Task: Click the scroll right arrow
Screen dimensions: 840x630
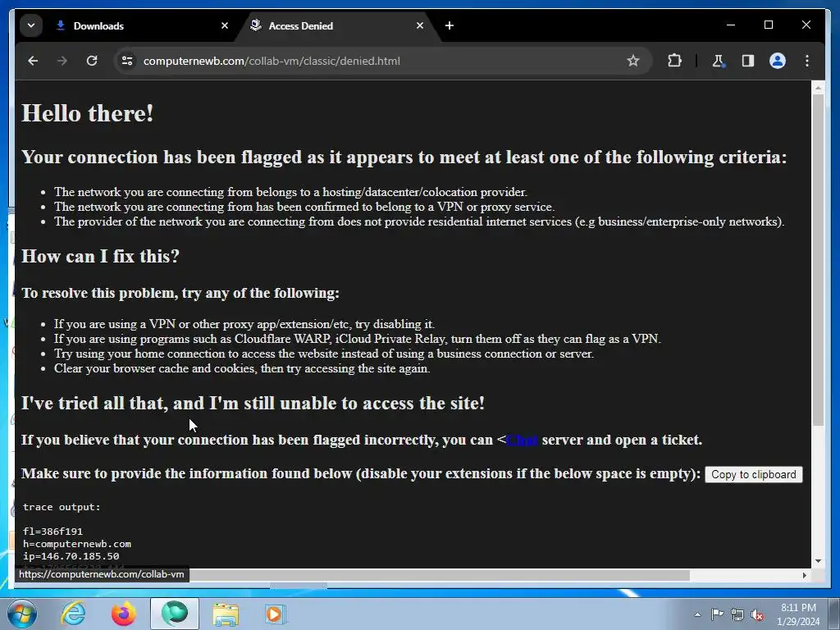Action: pos(804,575)
